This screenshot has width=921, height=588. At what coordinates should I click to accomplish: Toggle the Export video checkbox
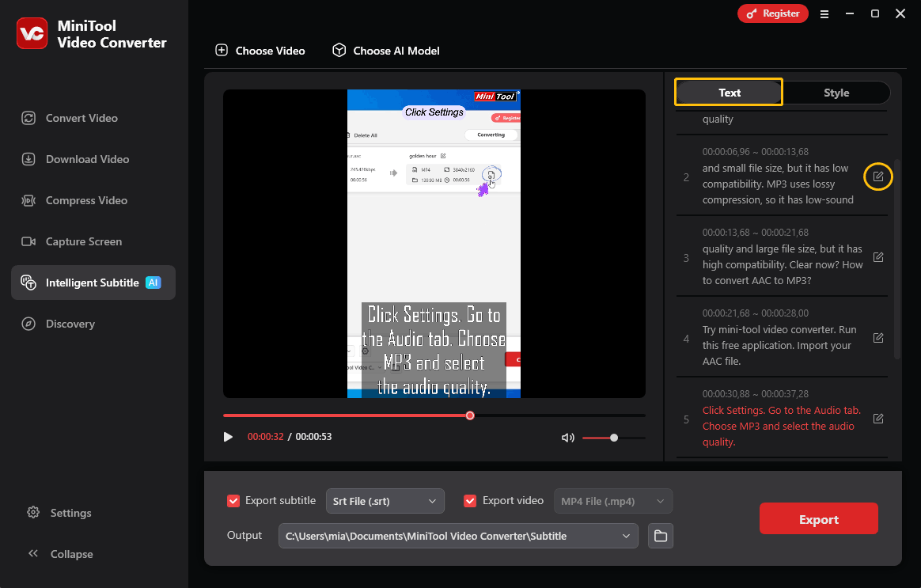pos(470,501)
